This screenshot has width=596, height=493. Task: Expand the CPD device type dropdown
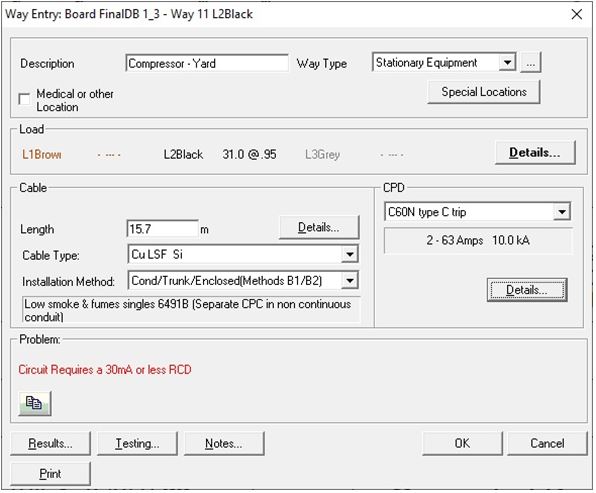click(x=562, y=212)
